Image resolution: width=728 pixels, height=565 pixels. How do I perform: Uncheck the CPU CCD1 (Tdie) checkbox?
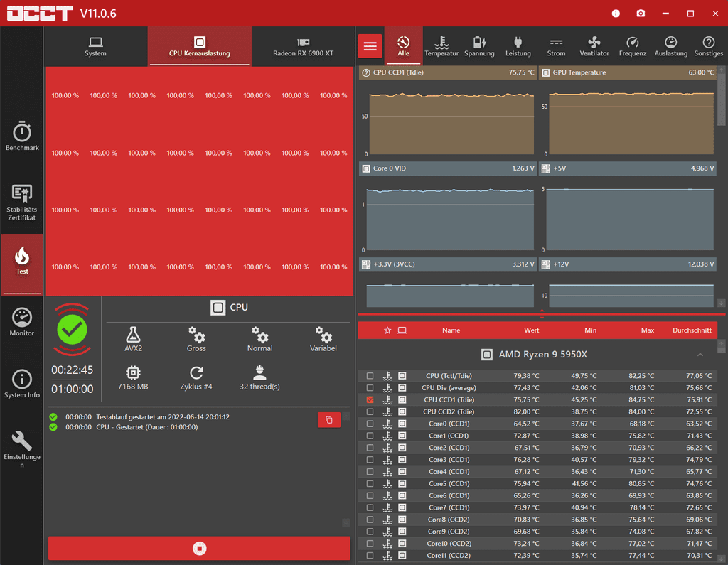click(370, 399)
